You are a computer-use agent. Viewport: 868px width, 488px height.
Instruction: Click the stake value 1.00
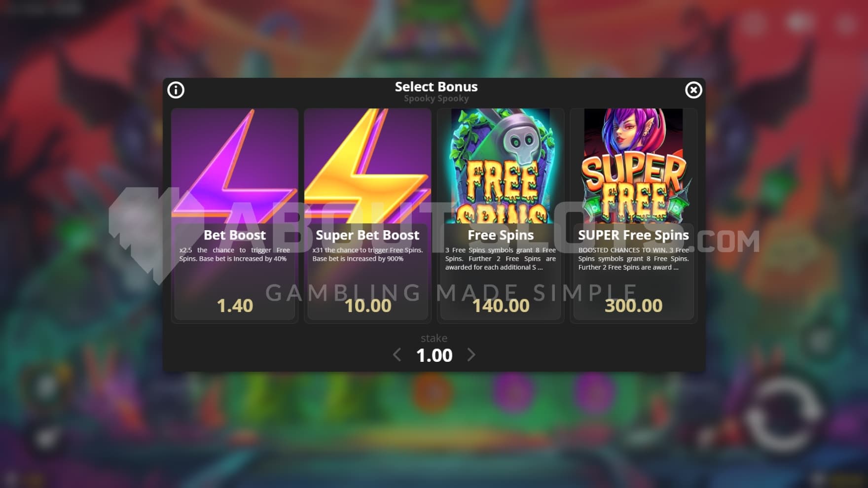tap(434, 355)
